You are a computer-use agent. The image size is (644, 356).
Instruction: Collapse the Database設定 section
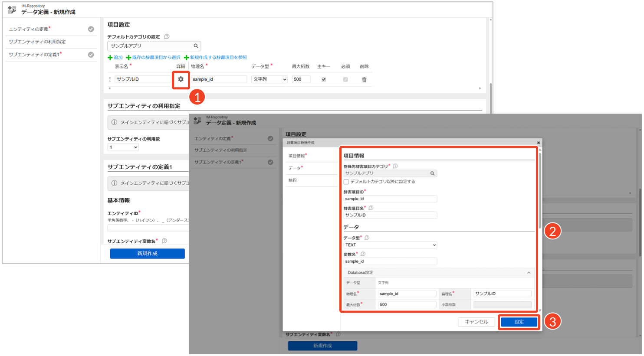click(529, 273)
